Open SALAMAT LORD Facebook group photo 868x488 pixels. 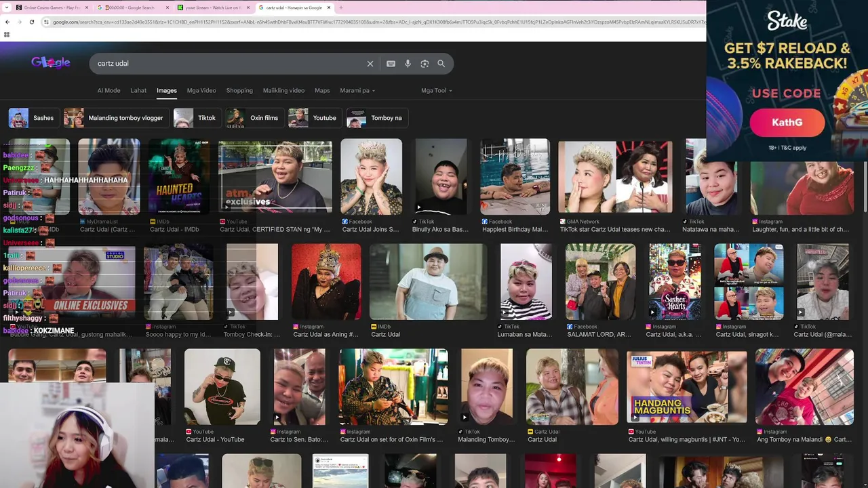[x=600, y=281]
